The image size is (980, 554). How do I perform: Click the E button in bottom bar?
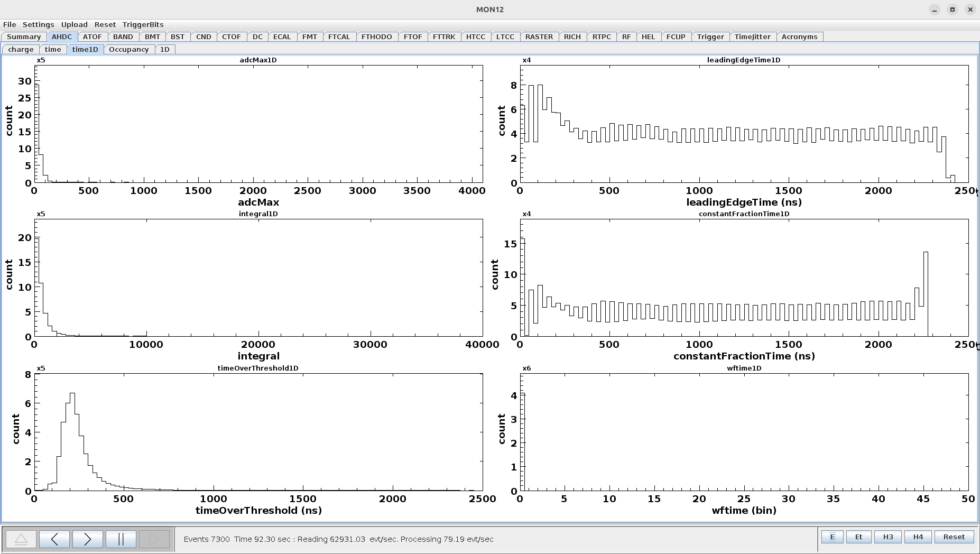coord(832,537)
